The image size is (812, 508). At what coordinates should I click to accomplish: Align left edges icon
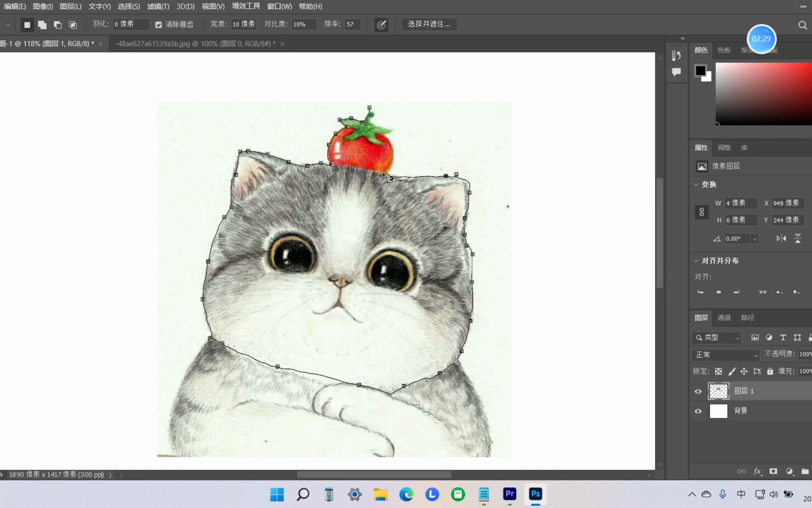[x=700, y=292]
